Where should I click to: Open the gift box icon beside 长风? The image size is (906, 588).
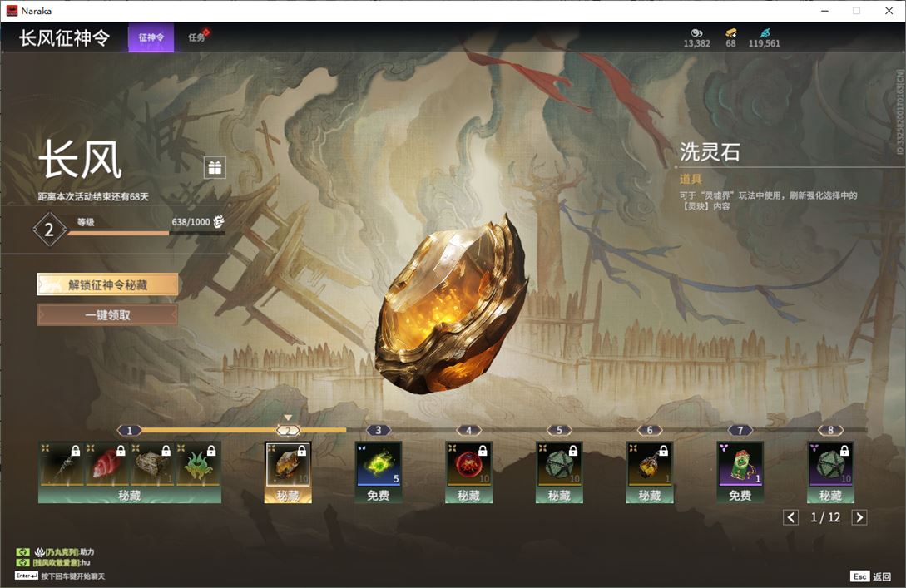(x=215, y=167)
